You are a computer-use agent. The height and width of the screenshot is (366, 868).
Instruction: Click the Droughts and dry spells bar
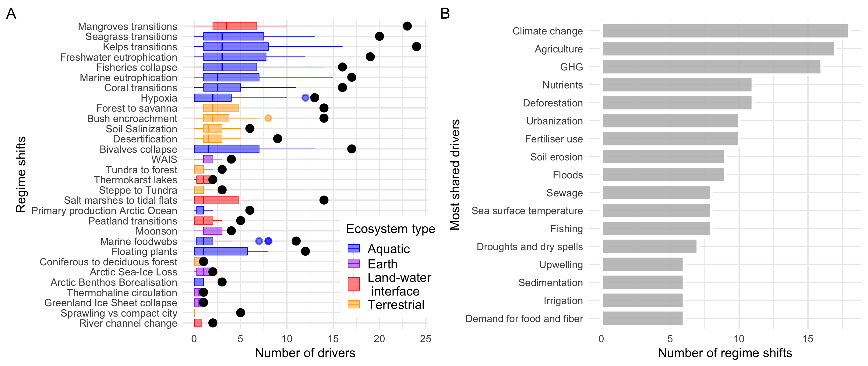coord(649,246)
